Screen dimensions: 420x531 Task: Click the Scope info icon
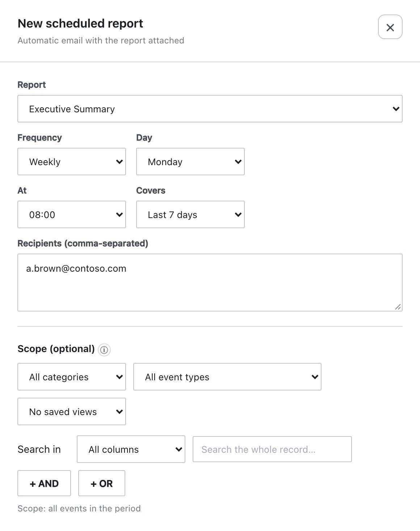pyautogui.click(x=104, y=350)
